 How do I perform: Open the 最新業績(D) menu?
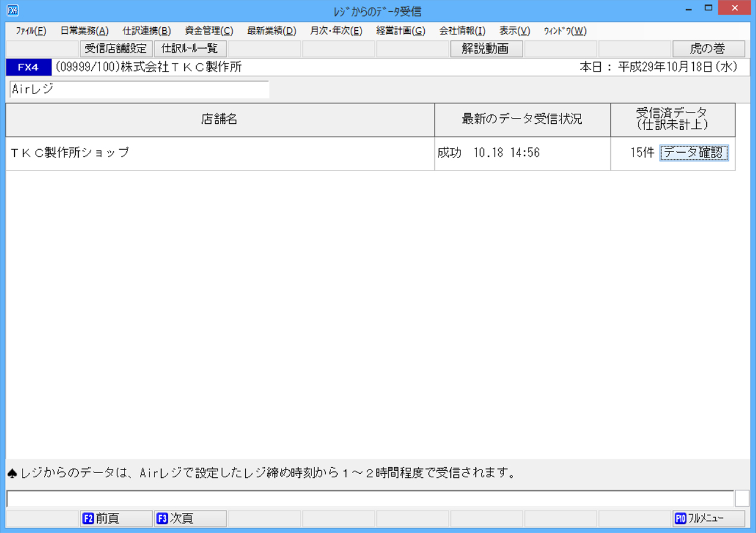point(271,31)
